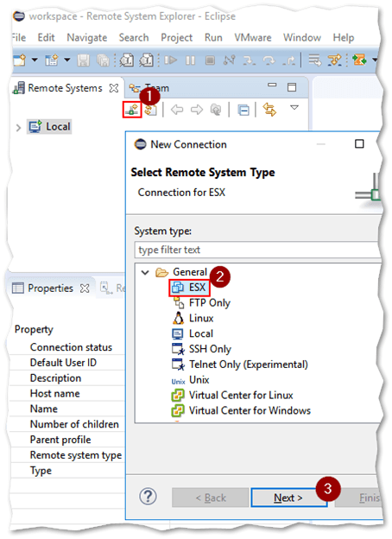392x539 pixels.
Task: Click the Terminate (stop) debug icon
Action: point(210,60)
